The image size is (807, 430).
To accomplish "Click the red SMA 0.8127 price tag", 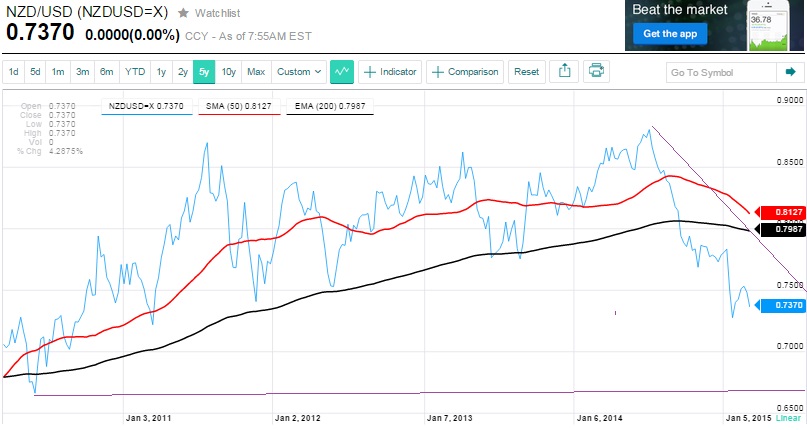I will (779, 213).
